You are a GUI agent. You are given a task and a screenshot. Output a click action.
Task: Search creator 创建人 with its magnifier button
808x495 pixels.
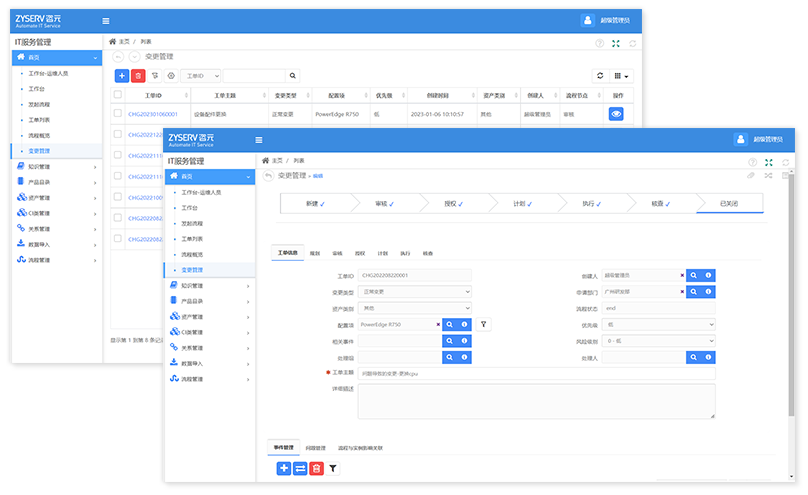coord(694,276)
